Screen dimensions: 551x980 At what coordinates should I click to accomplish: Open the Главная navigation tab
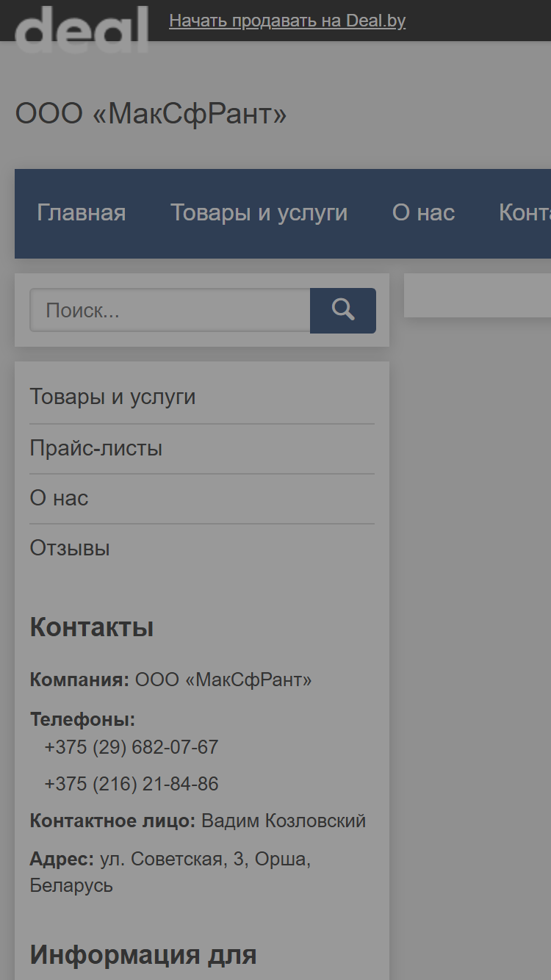(x=82, y=213)
